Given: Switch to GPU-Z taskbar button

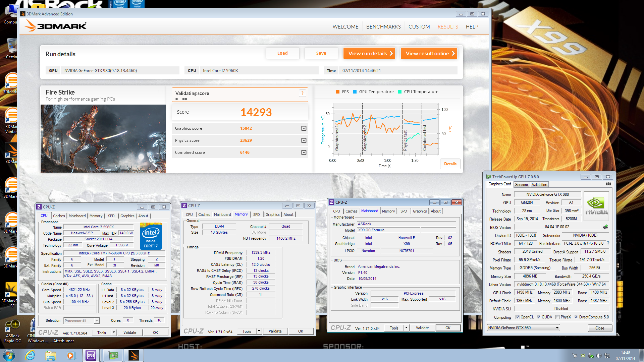Looking at the screenshot, I should pos(113,355).
